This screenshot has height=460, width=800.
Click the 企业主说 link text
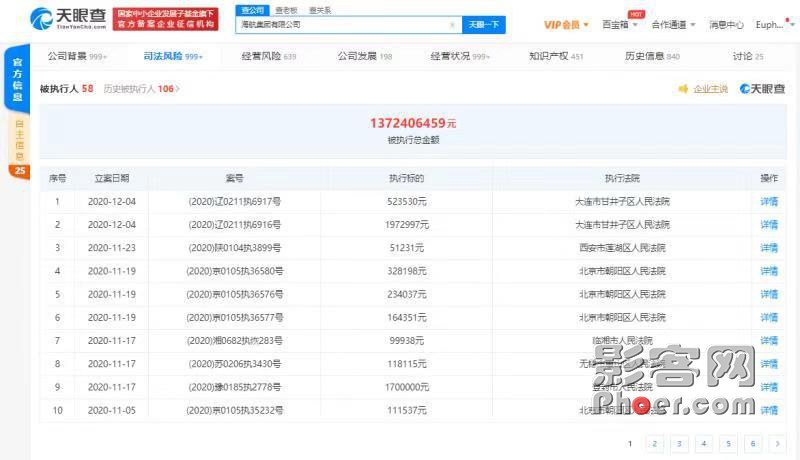[710, 89]
